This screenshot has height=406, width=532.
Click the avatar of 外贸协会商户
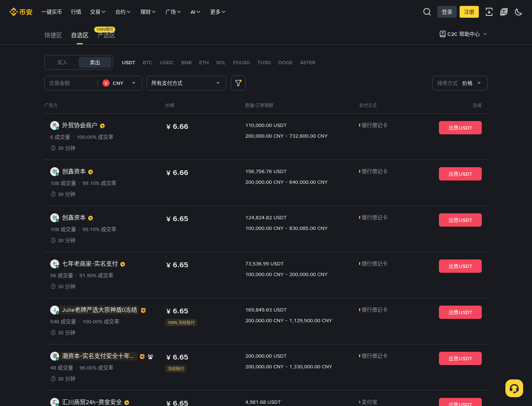point(55,125)
